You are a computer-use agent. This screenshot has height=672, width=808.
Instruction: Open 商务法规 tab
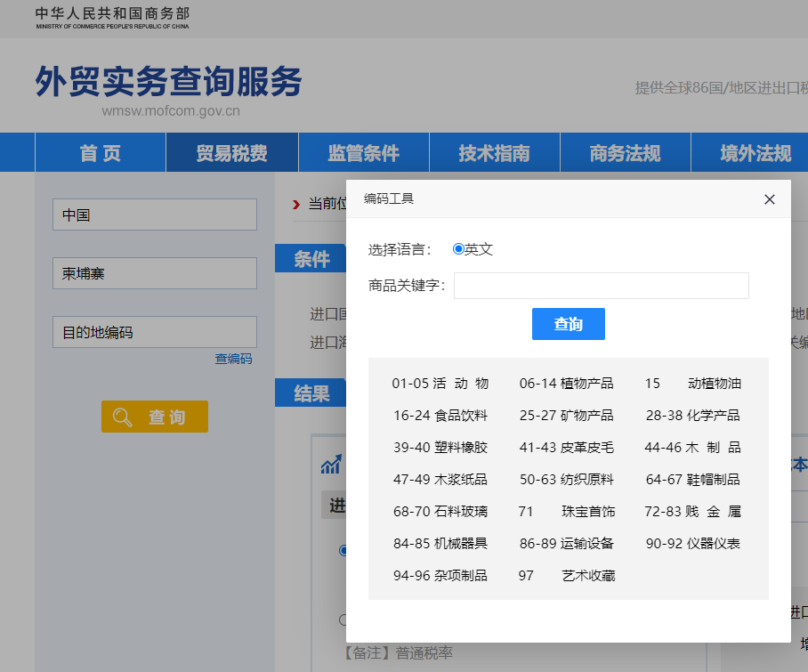point(626,152)
